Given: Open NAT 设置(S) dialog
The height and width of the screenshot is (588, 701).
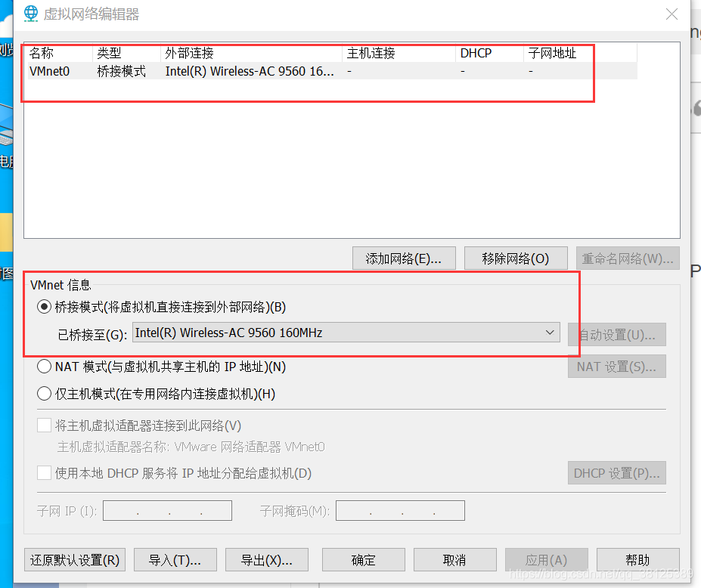Looking at the screenshot, I should pyautogui.click(x=616, y=366).
